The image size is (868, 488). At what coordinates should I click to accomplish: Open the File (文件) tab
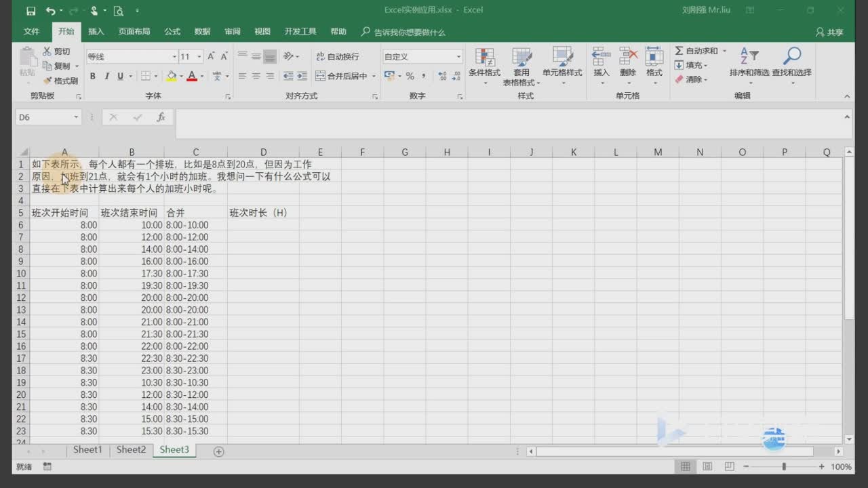[x=32, y=32]
